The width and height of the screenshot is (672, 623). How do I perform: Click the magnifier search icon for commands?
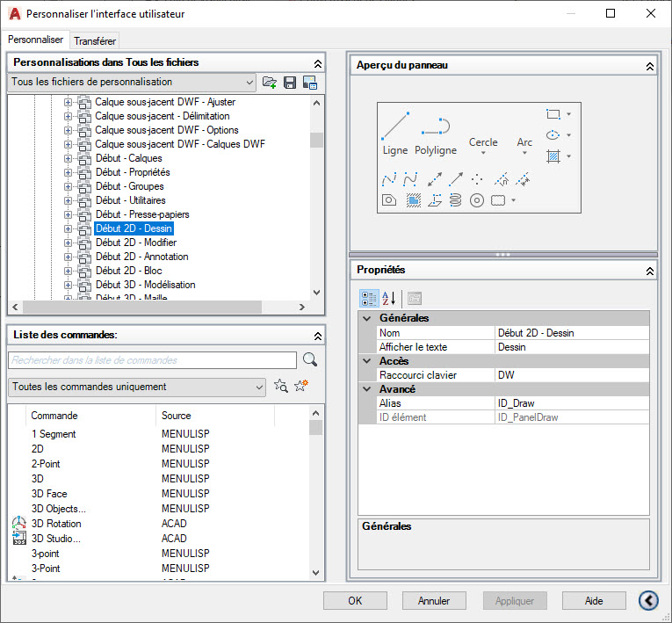(309, 360)
